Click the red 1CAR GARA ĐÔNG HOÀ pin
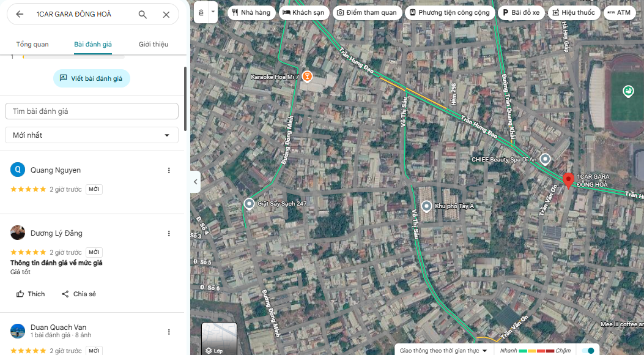Image resolution: width=644 pixels, height=355 pixels. (x=568, y=181)
